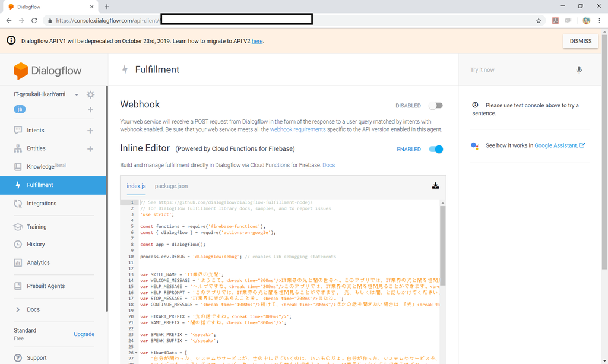
Task: Open the Google Assistant link
Action: pyautogui.click(x=559, y=145)
